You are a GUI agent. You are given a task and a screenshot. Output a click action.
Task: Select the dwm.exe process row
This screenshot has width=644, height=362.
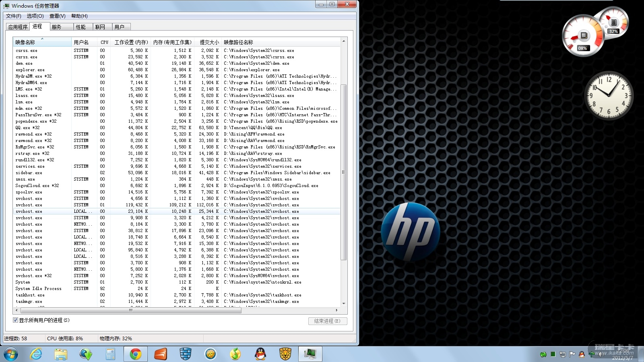(x=177, y=63)
